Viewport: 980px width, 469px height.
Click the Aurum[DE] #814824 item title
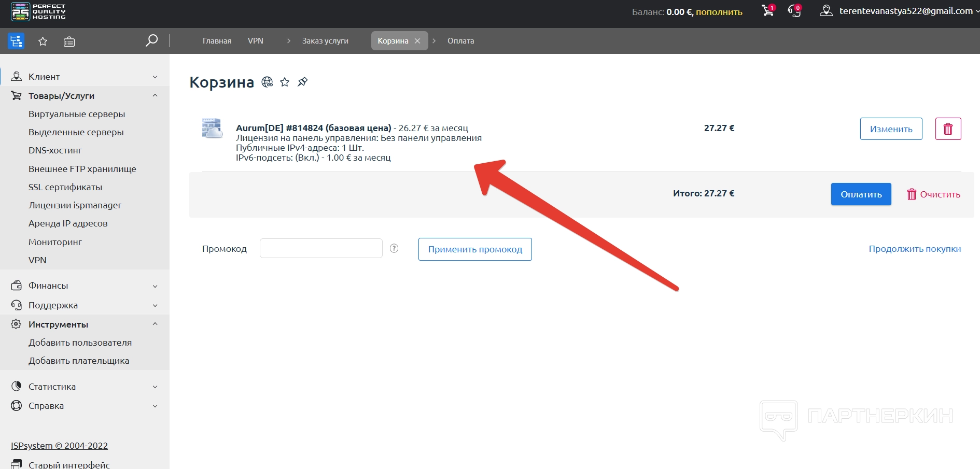(x=314, y=128)
